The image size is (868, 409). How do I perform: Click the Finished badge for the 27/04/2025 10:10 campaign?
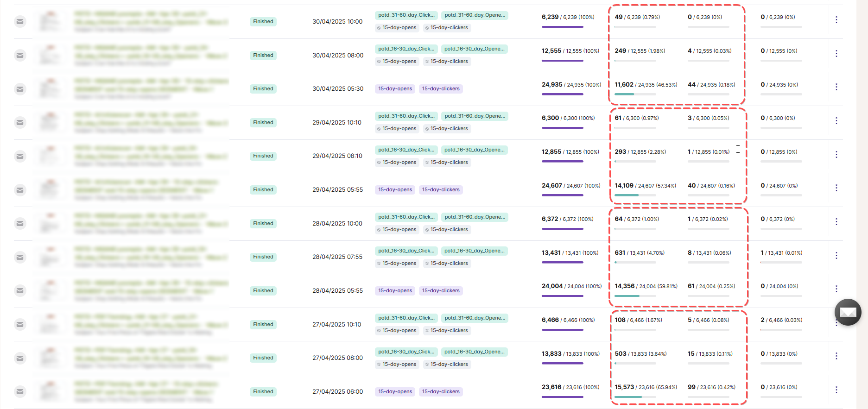(x=263, y=324)
